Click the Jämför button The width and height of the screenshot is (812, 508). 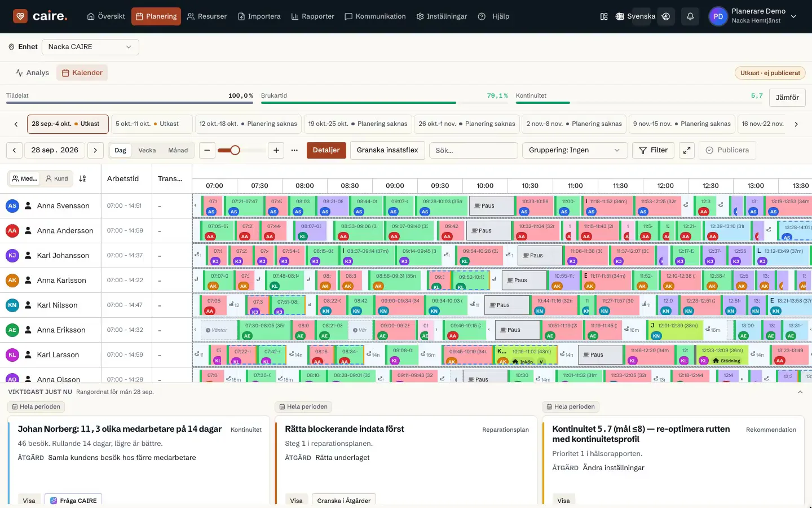coord(787,97)
